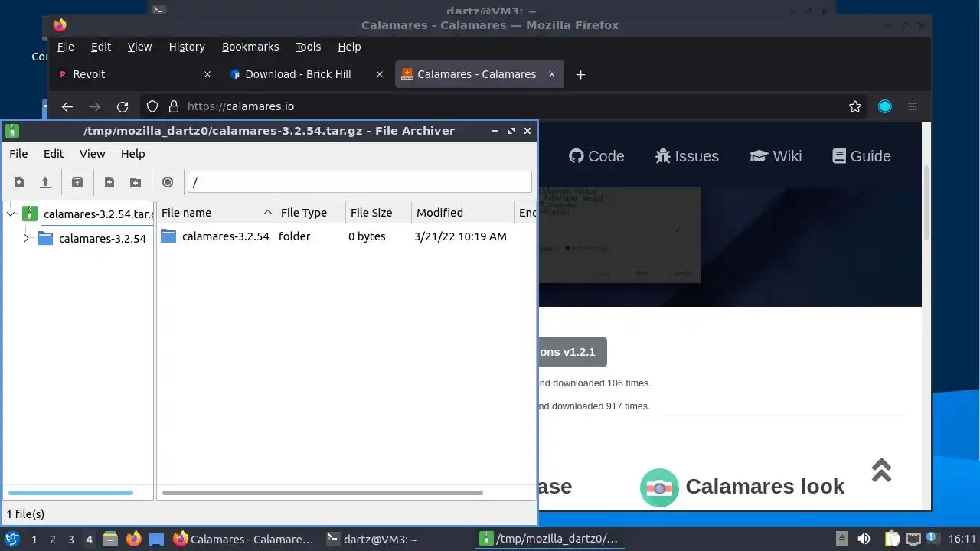Click the removable media eject tray icon
Screen dimensions: 980x551
842,539
